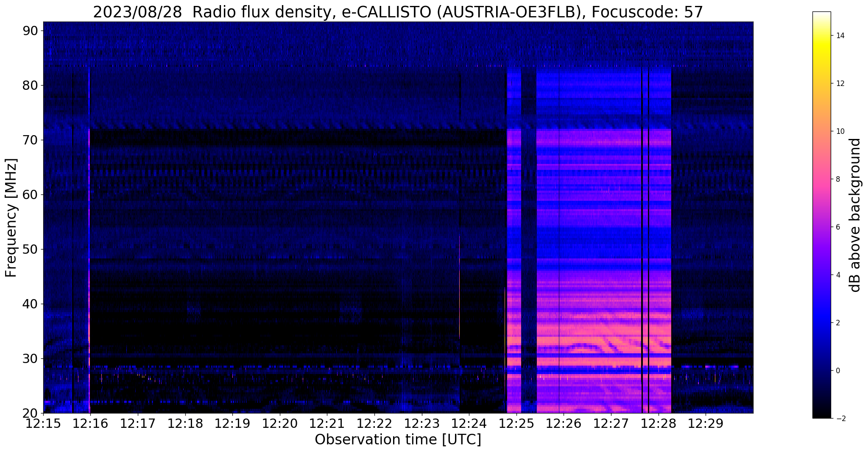Click the 90 MHz frequency tick label

pyautogui.click(x=31, y=31)
